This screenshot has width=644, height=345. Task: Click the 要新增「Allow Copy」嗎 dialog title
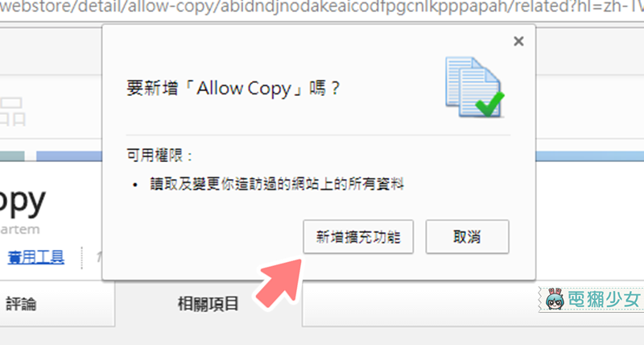click(x=233, y=88)
